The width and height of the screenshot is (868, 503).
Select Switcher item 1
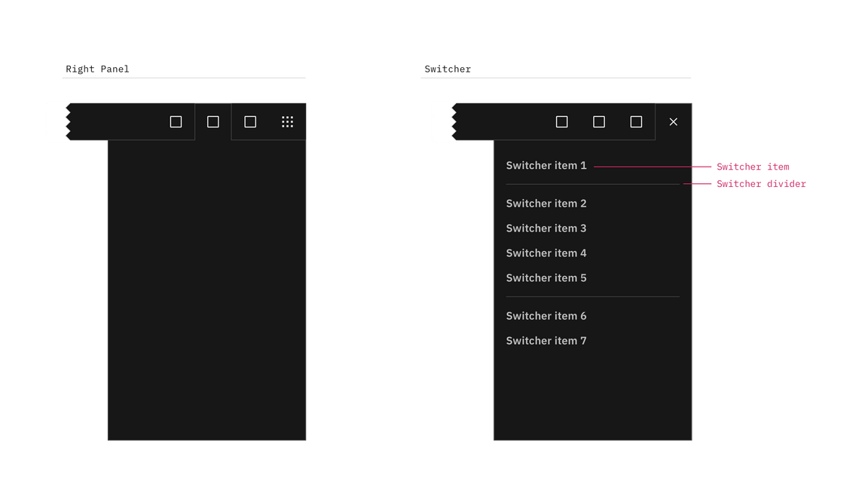point(546,165)
